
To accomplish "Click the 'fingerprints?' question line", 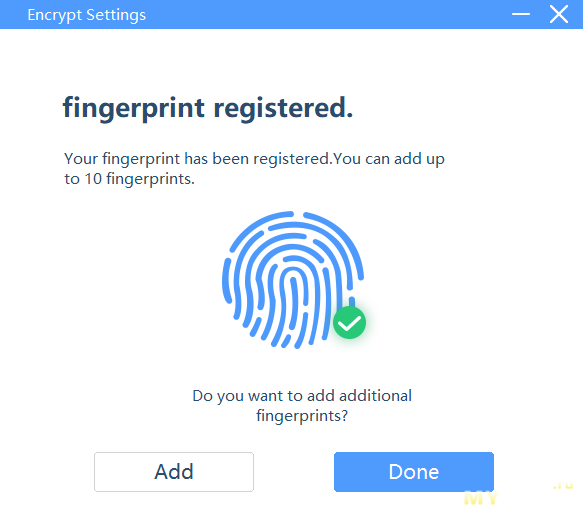I will pos(302,416).
